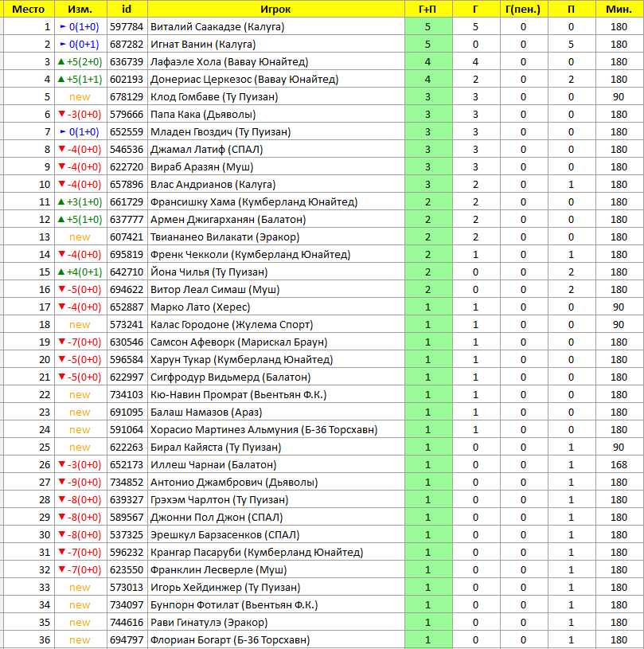Click change value +5(1+1)

click(80, 80)
